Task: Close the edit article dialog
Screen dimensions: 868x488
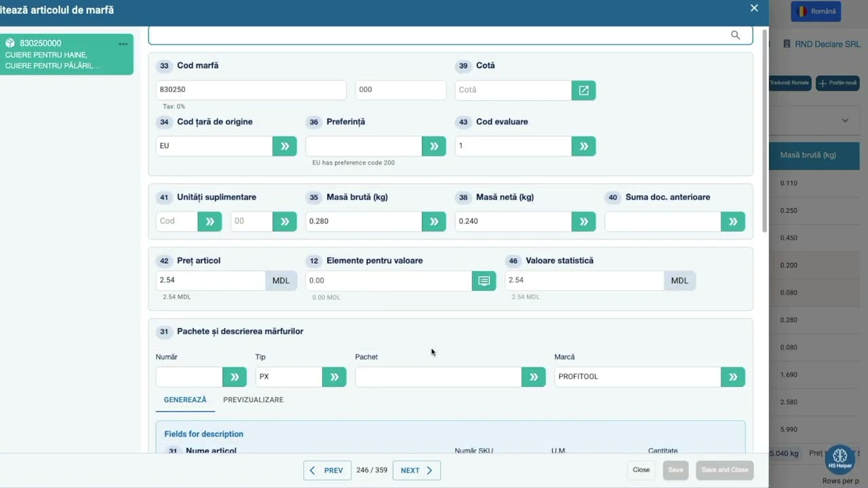Action: click(x=754, y=8)
